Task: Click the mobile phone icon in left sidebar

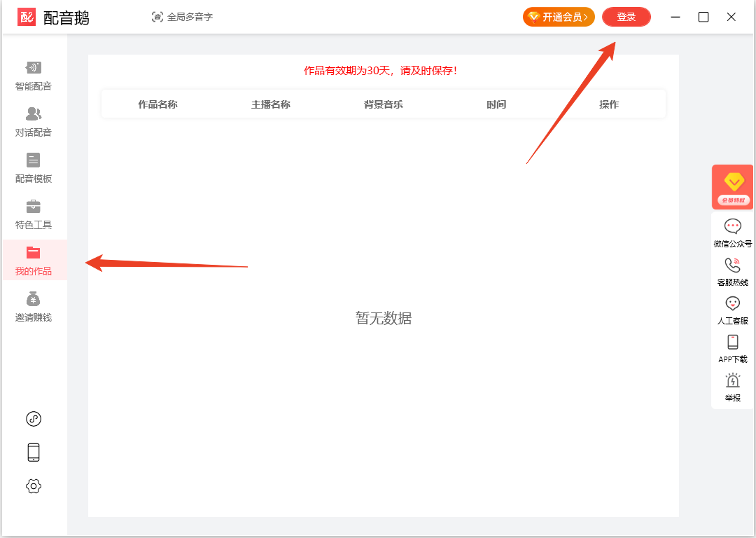Action: point(34,453)
